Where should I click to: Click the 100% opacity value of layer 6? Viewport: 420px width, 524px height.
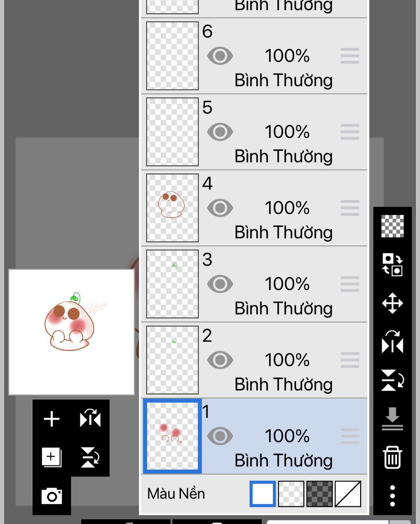pyautogui.click(x=287, y=56)
